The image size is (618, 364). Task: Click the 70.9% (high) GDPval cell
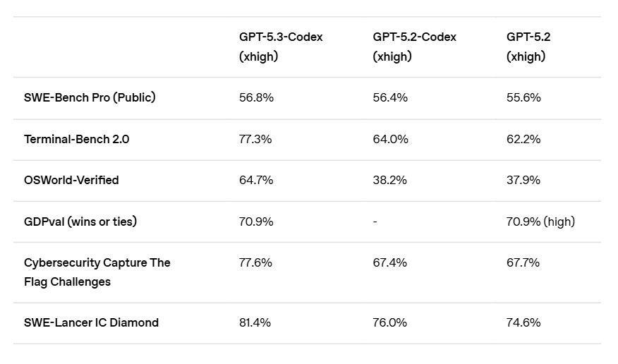[540, 222]
